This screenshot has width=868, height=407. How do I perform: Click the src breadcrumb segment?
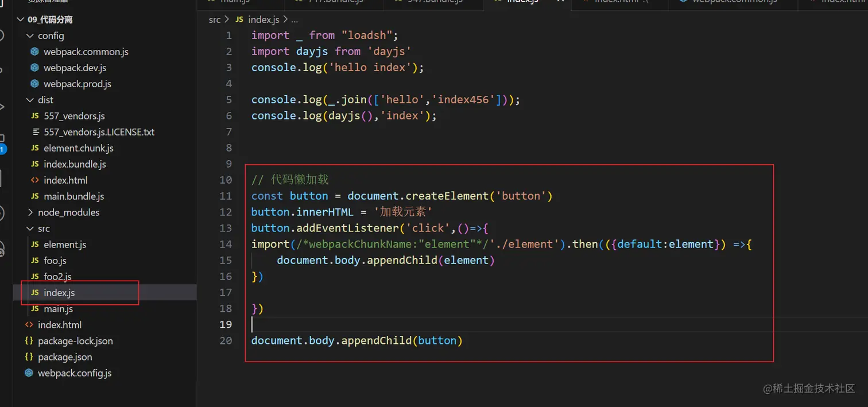pyautogui.click(x=215, y=20)
